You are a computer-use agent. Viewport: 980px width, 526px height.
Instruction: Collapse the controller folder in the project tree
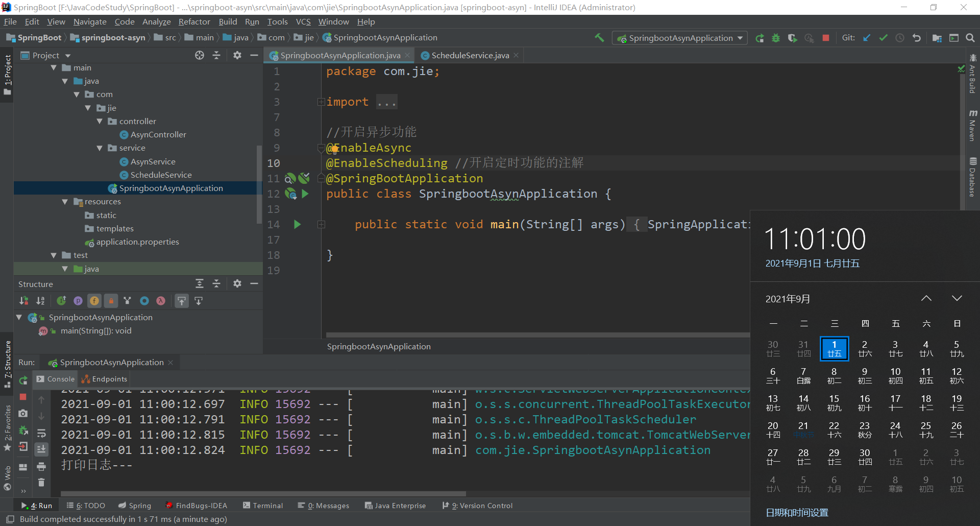pyautogui.click(x=100, y=122)
